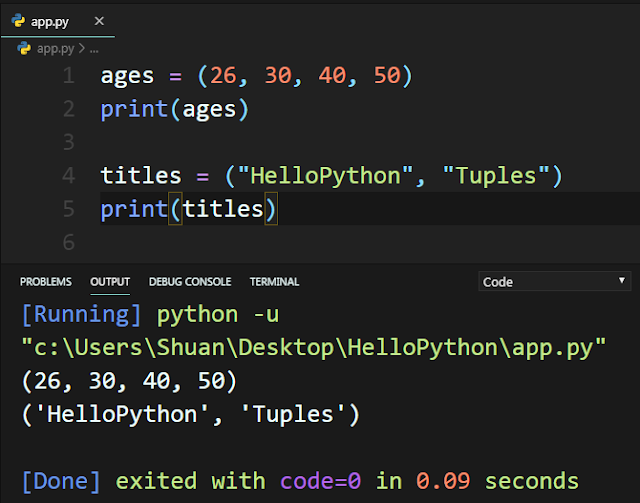This screenshot has height=503, width=640.
Task: Place cursor on 'ages' variable in line 1
Action: click(127, 77)
